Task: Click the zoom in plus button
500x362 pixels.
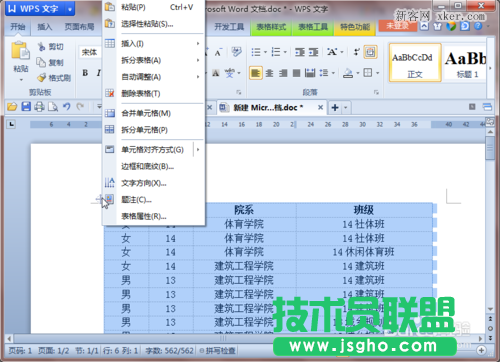Action: coord(481,350)
